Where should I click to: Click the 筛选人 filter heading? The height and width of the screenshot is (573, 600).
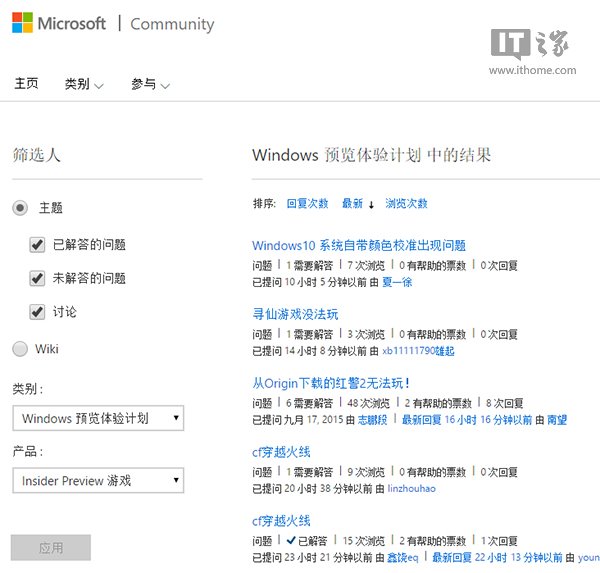36,155
